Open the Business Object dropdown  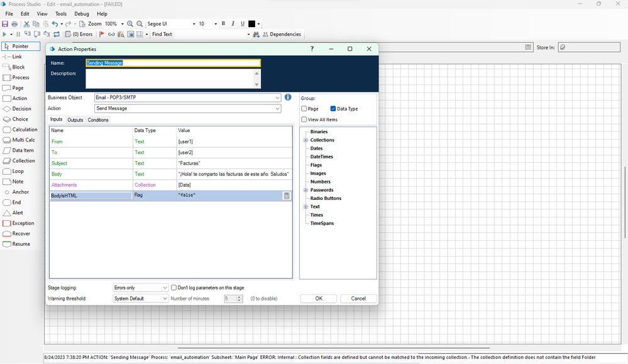tap(277, 97)
